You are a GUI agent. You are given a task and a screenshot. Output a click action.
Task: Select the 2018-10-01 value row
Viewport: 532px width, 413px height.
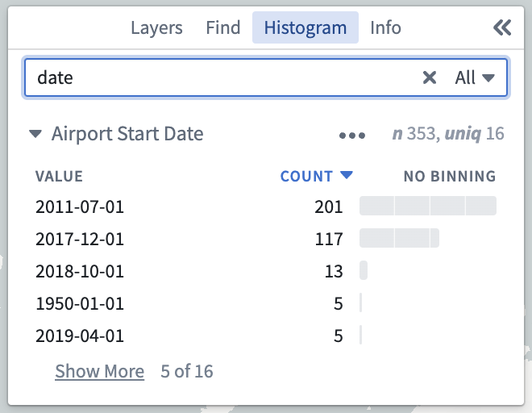coord(266,271)
